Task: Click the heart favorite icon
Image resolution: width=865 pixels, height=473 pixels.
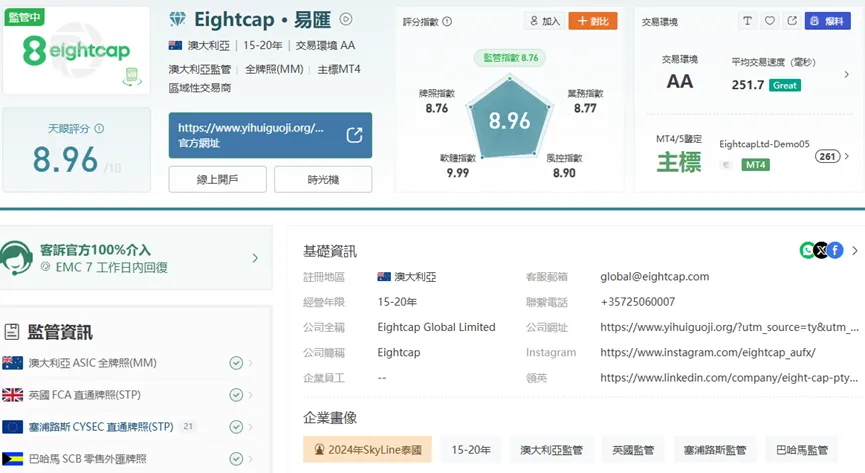Action: (x=770, y=21)
